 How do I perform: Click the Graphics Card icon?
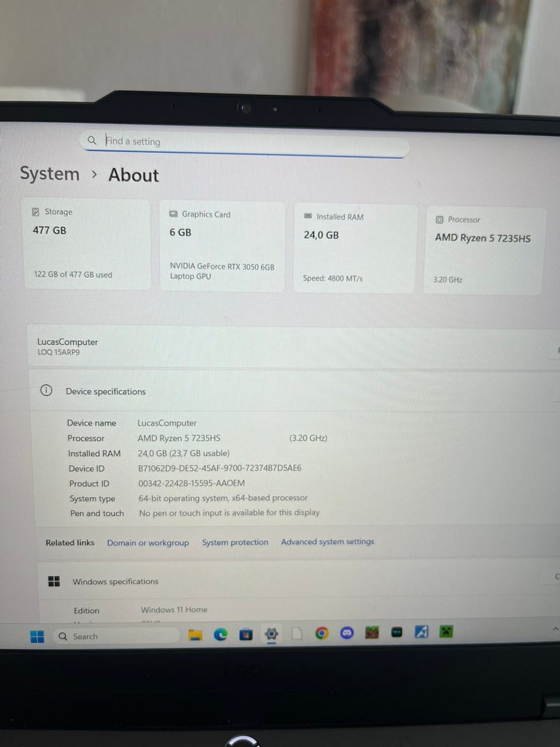(x=173, y=214)
